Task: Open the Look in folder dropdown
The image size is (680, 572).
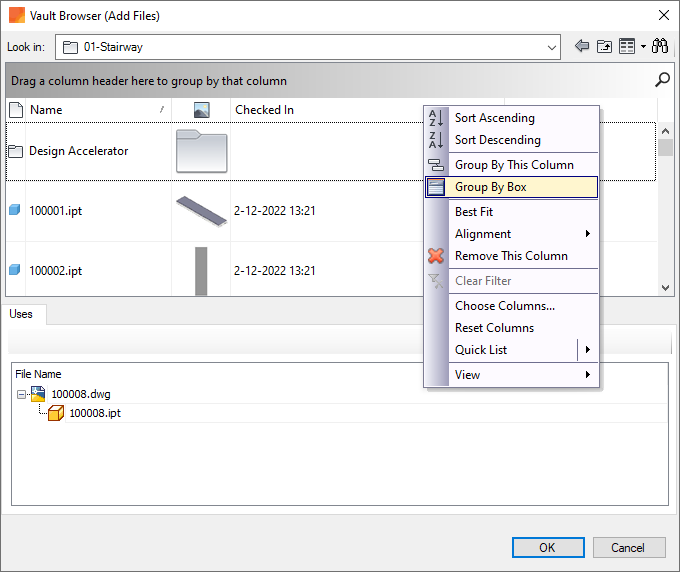Action: point(551,47)
